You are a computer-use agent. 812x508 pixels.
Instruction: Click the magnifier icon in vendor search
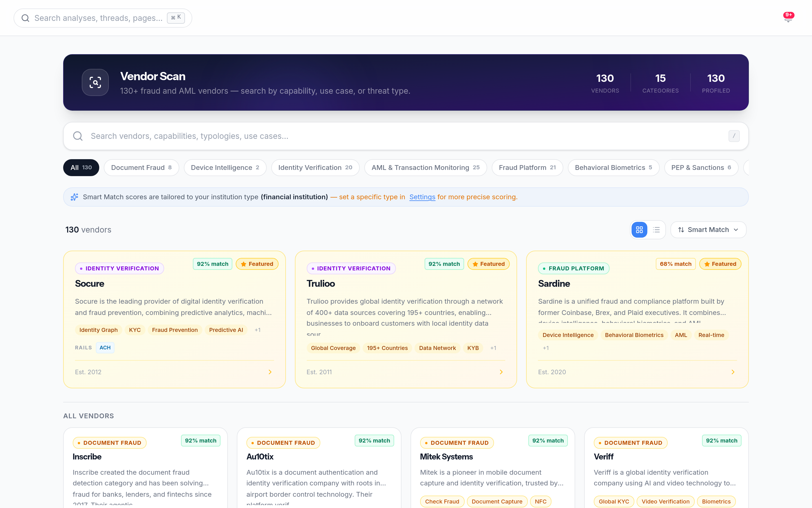pyautogui.click(x=78, y=136)
